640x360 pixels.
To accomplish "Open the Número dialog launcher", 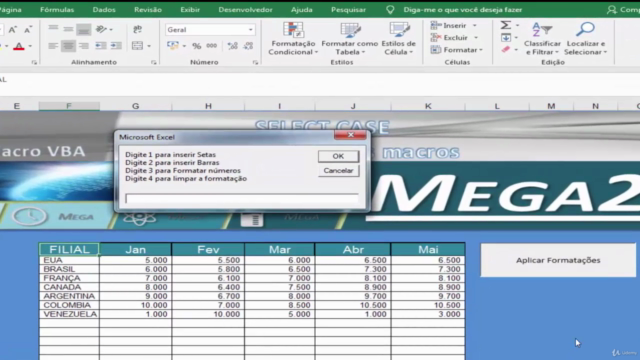I will [256, 62].
